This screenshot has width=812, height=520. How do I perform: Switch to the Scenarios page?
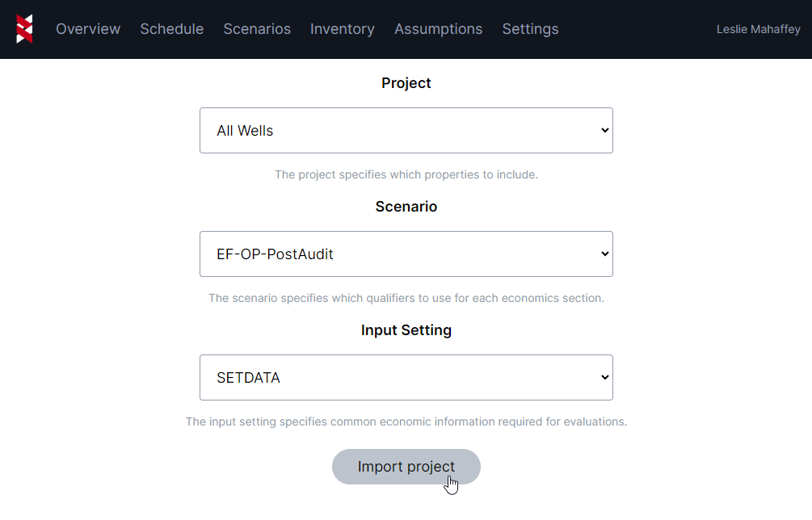257,29
